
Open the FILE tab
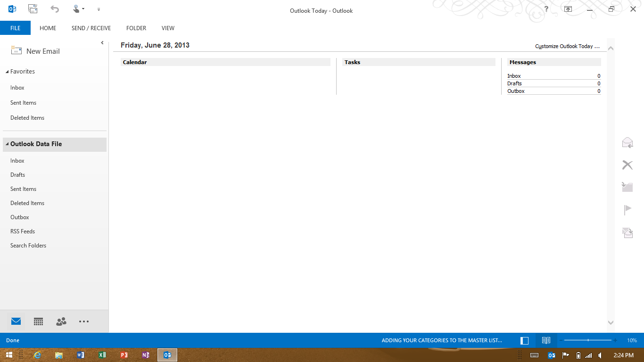15,28
